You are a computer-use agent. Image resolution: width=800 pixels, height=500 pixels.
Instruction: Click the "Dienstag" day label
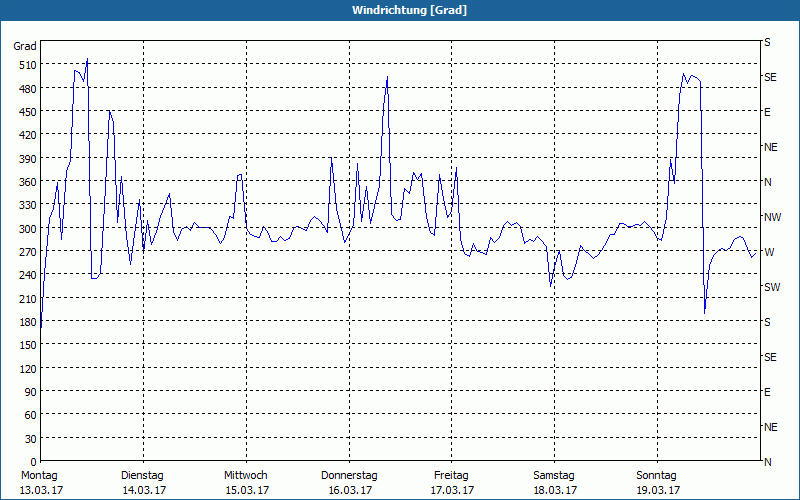coord(142,476)
